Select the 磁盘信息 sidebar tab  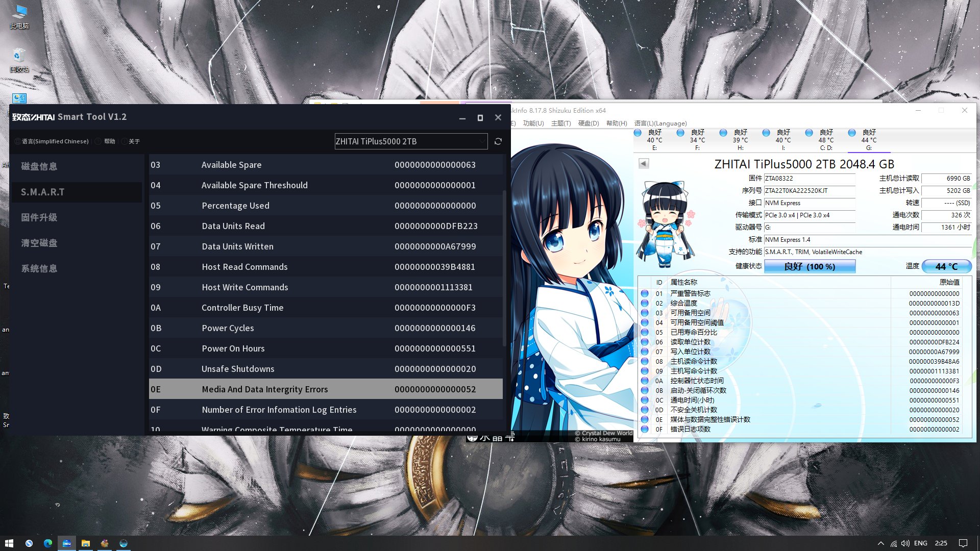pos(77,166)
